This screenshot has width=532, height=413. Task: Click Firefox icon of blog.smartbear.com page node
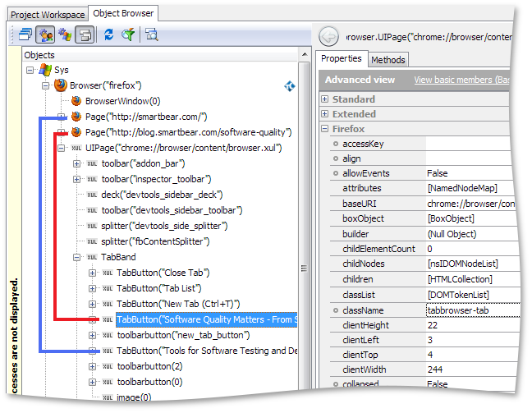click(x=76, y=132)
